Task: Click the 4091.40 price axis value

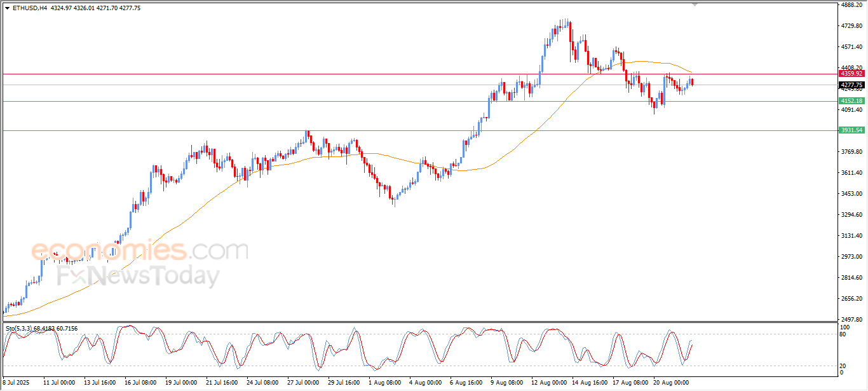Action: click(851, 110)
